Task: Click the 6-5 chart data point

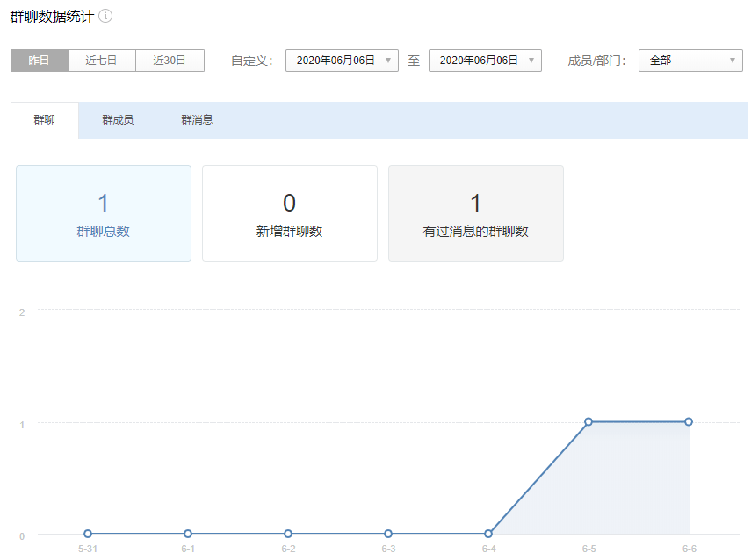Action: tap(589, 422)
